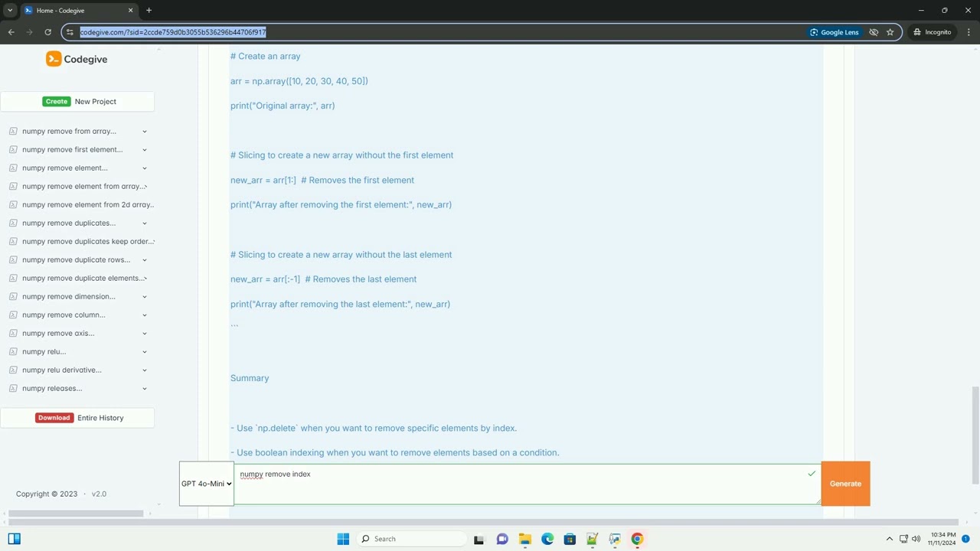Click the tracking protection eye icon
This screenshot has height=551, width=980.
pyautogui.click(x=874, y=32)
